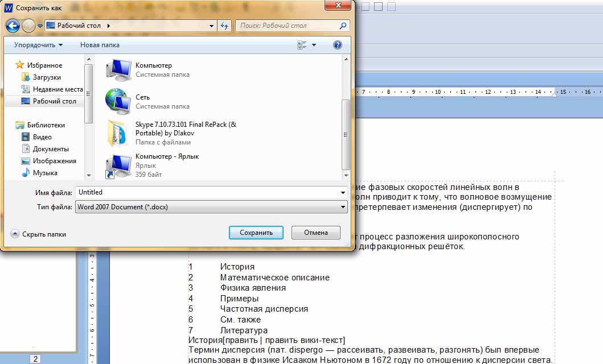Viewport: 603px width, 364px height.
Task: Select the text Компьютер - Ярлык
Action: pos(167,156)
